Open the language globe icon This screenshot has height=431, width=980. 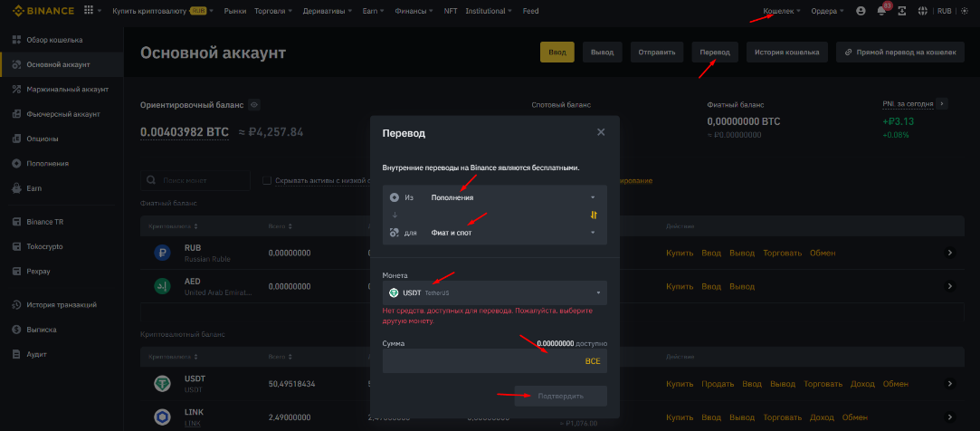(922, 11)
